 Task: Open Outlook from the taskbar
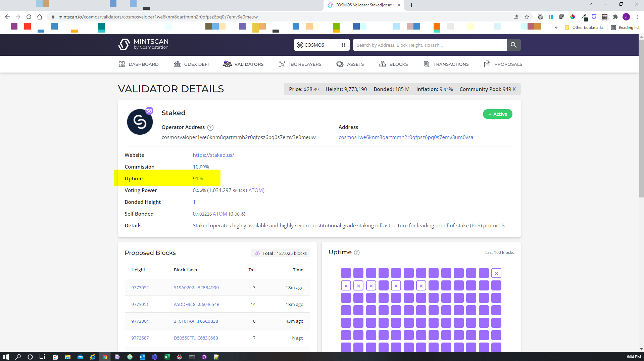tap(142, 357)
